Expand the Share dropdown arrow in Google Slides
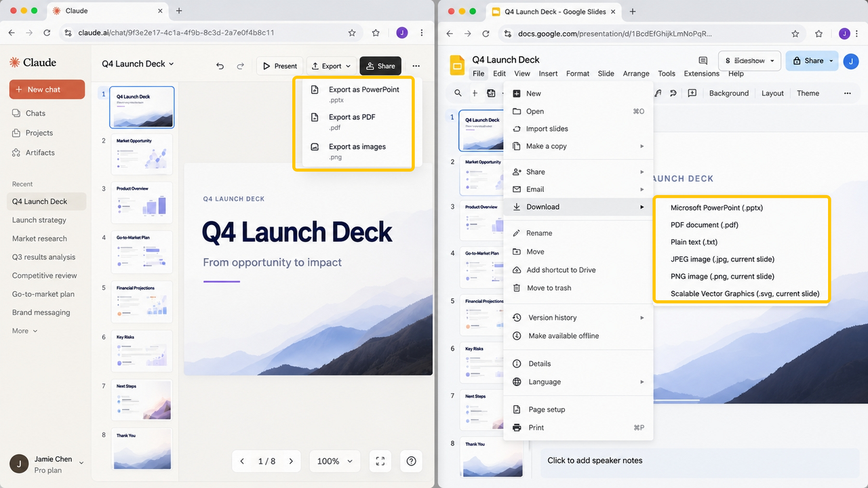The width and height of the screenshot is (868, 488). point(831,61)
